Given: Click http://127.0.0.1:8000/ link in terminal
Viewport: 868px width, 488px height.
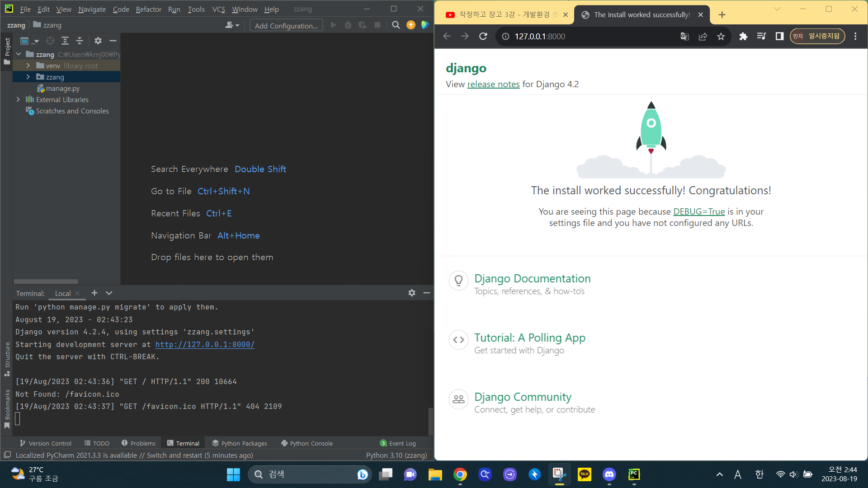Looking at the screenshot, I should pyautogui.click(x=205, y=344).
